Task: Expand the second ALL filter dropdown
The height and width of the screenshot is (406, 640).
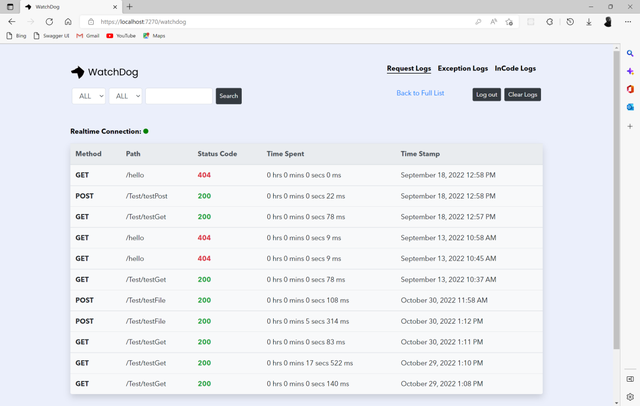Action: [125, 96]
